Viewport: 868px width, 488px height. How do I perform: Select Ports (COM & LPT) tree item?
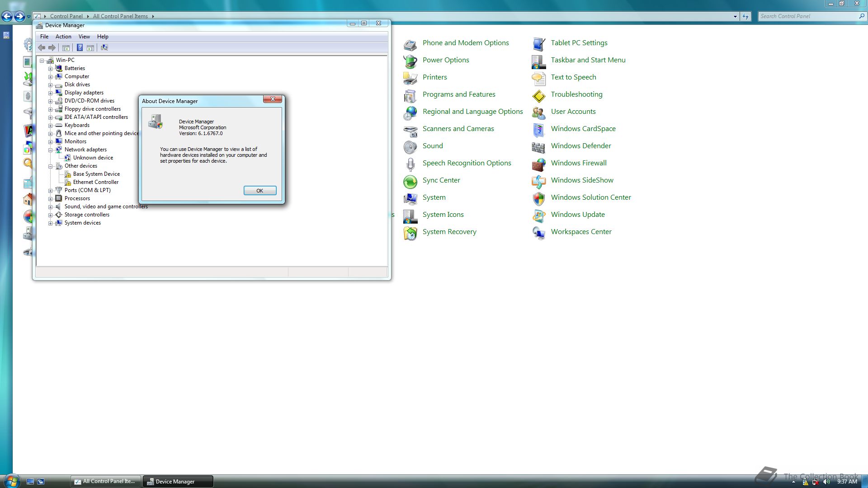click(x=87, y=190)
